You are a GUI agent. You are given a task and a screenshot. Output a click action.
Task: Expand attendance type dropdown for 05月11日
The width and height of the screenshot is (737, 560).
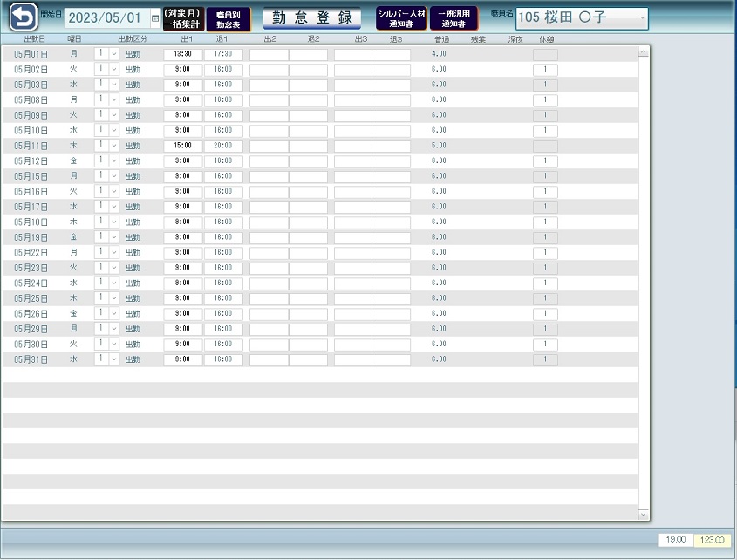point(113,146)
